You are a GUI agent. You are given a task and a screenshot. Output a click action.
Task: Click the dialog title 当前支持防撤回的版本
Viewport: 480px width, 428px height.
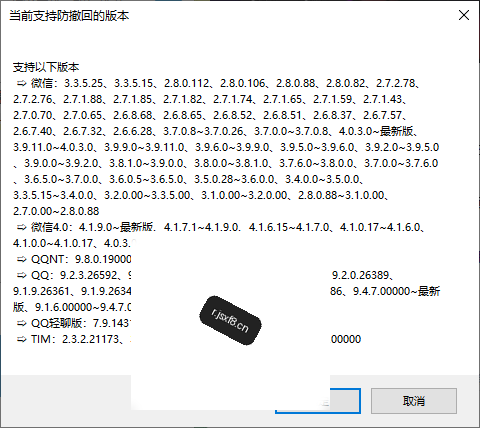click(x=69, y=16)
